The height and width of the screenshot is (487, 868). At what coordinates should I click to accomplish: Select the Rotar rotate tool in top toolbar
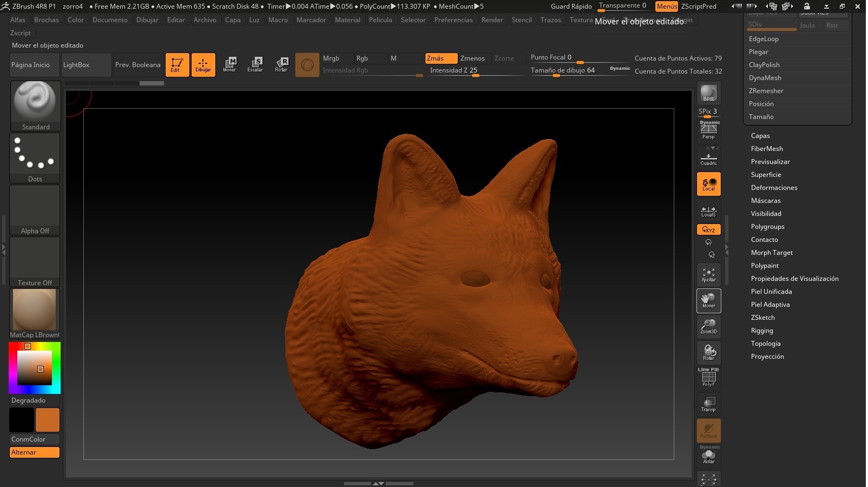click(281, 64)
